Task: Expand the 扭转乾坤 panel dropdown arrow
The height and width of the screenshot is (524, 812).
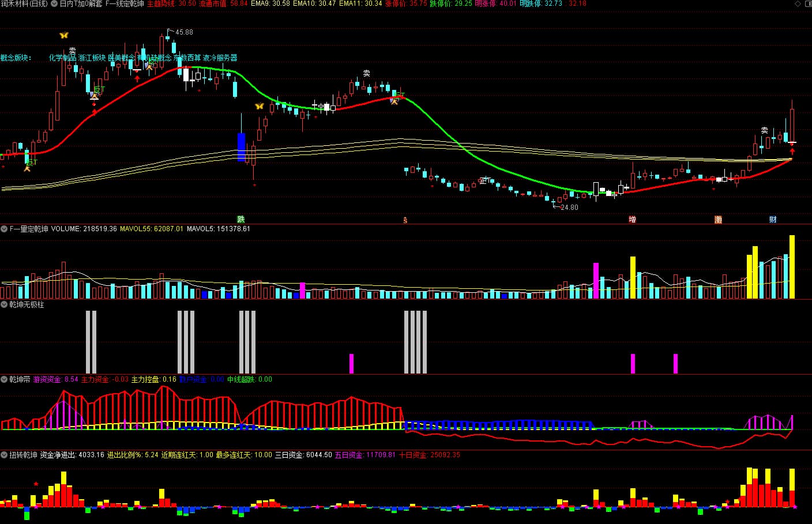Action: click(5, 455)
